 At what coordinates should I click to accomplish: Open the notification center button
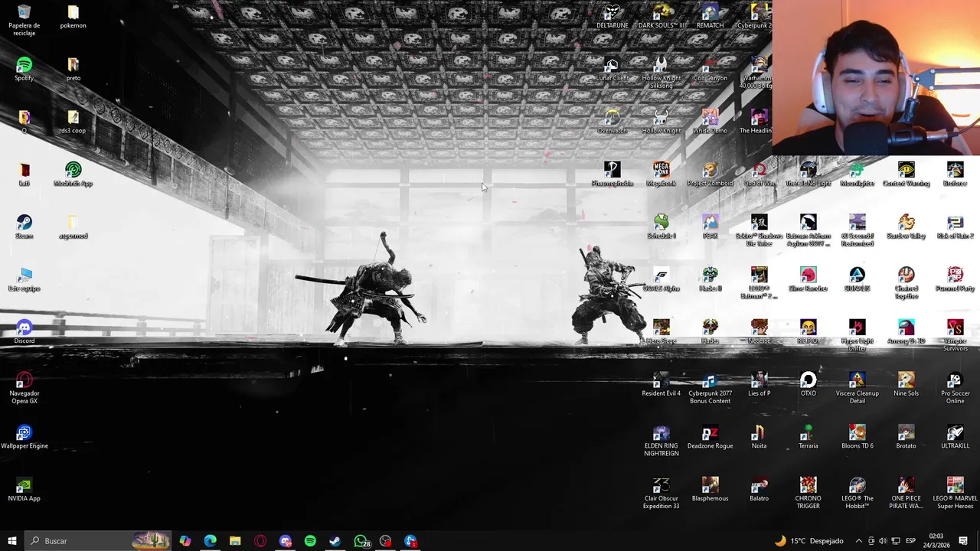click(963, 541)
